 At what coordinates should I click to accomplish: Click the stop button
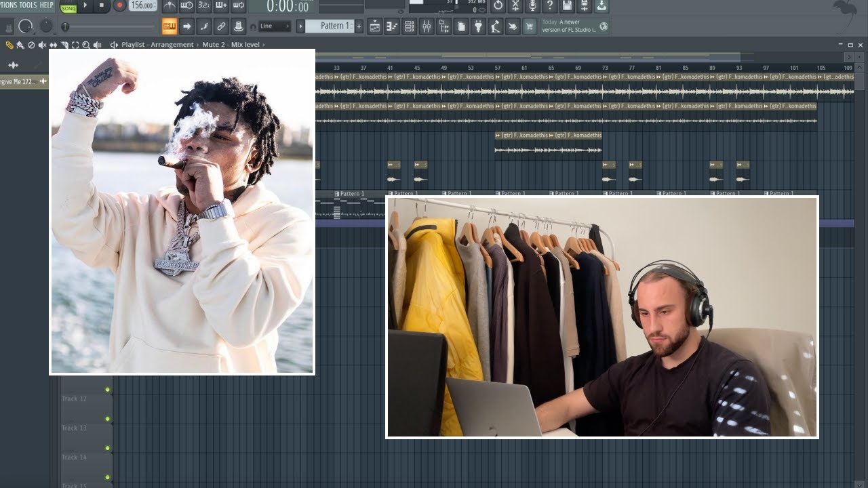tap(102, 5)
